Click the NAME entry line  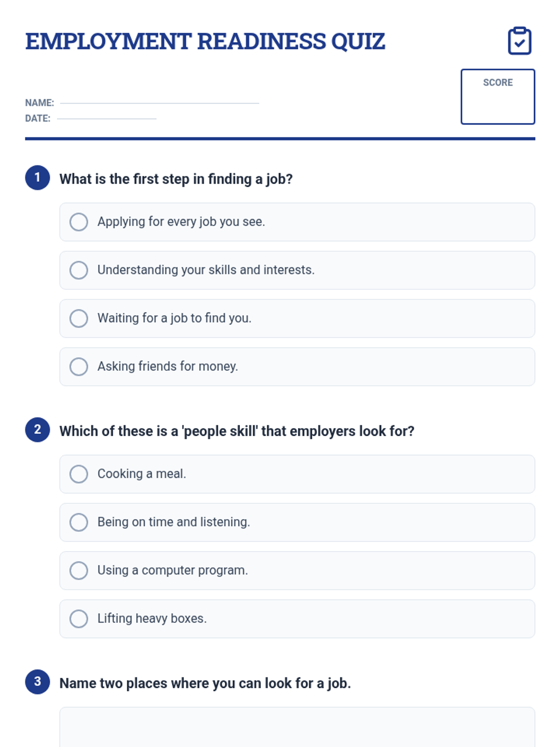160,103
